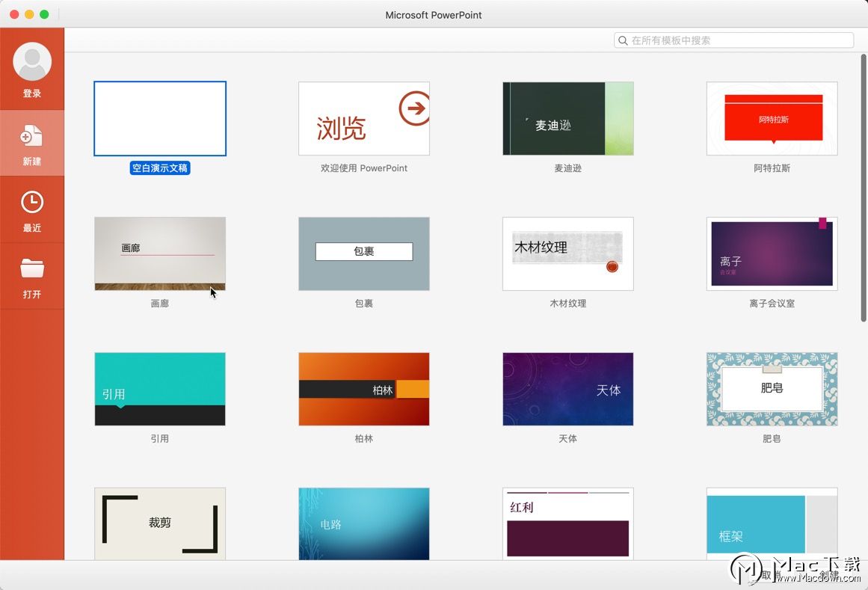Click the vertical scrollbar of template gallery
The image size is (868, 590).
point(863,188)
